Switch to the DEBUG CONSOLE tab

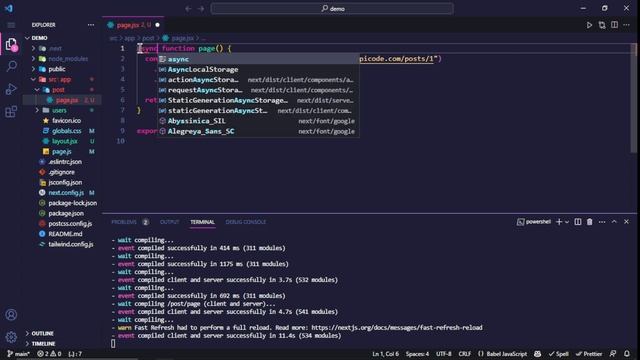[246, 222]
